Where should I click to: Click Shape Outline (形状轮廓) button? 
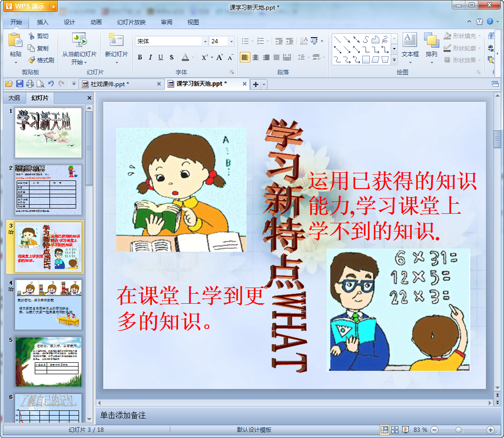[x=462, y=48]
